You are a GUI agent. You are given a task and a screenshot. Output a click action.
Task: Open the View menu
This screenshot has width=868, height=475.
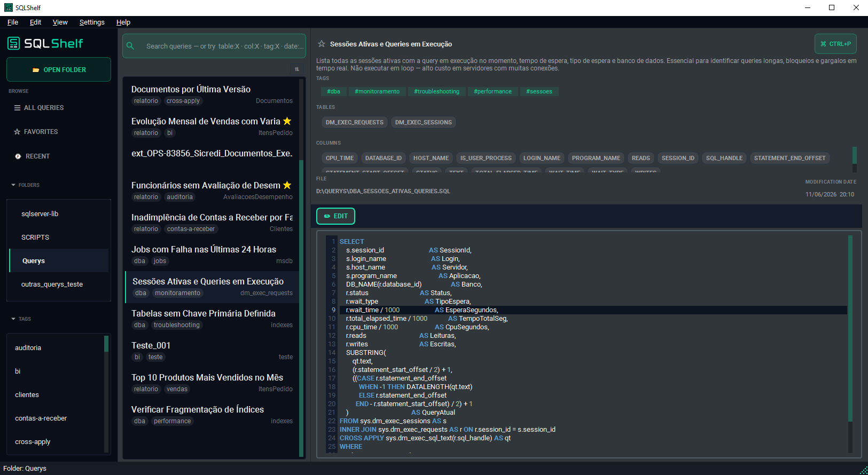pos(60,22)
